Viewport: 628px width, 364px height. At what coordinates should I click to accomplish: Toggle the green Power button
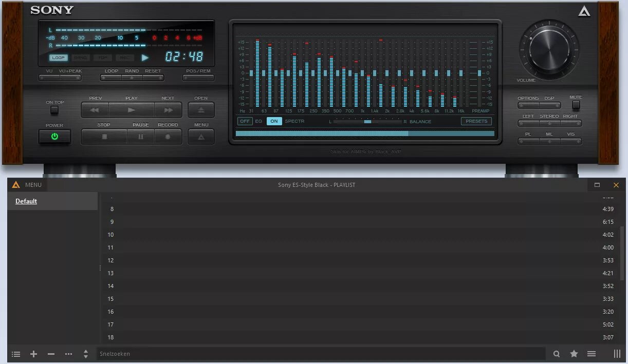click(54, 137)
